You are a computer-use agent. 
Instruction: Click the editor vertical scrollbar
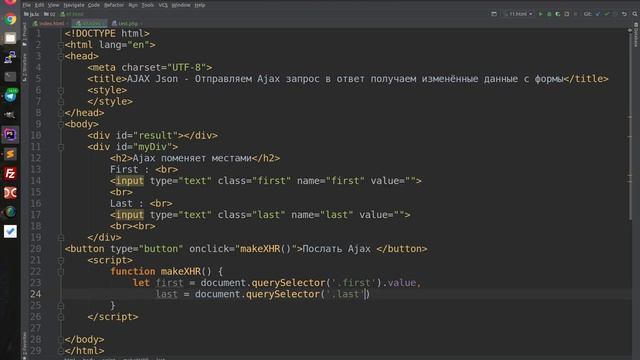630,127
